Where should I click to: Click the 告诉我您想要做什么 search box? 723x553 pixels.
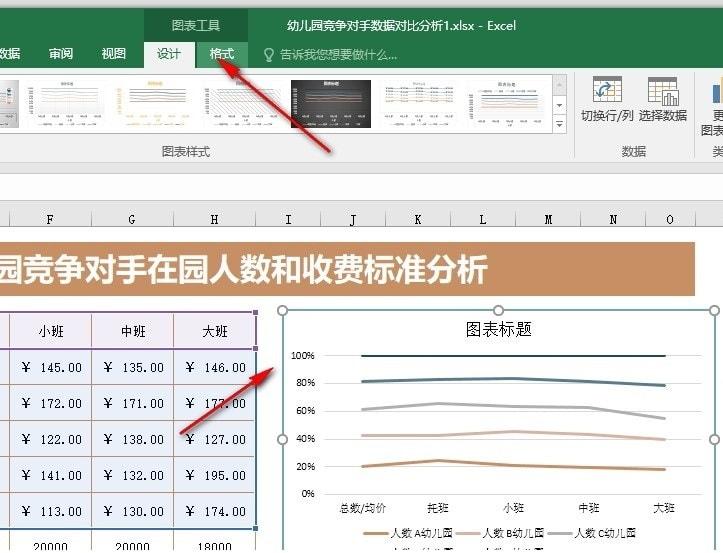(338, 55)
